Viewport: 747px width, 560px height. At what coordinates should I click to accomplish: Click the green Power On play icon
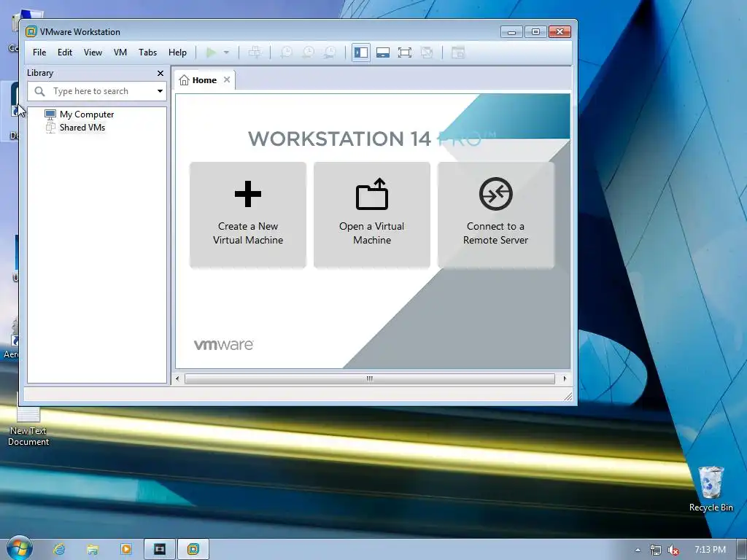(x=211, y=52)
